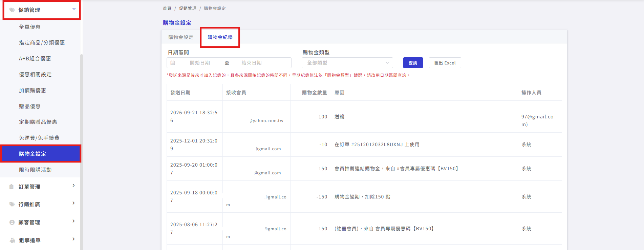This screenshot has width=644, height=250.
Task: Collapse the 促銷管理 menu chevron
Action: [x=74, y=9]
